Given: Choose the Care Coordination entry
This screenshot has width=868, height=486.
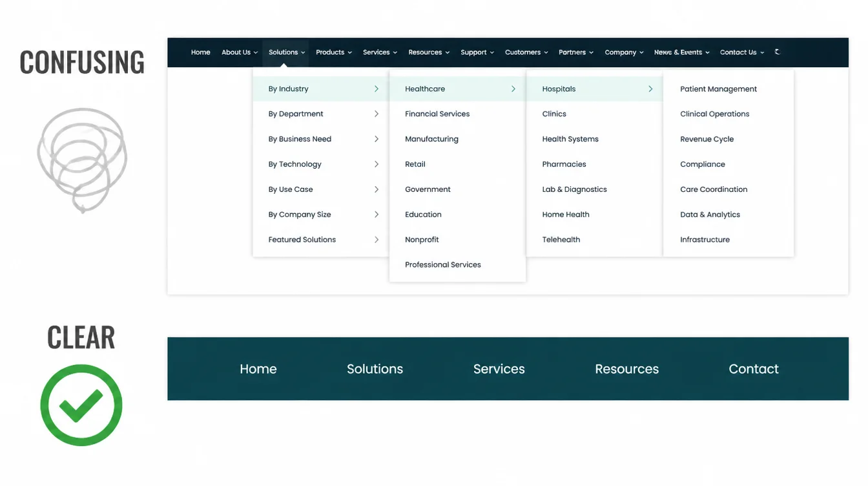Looking at the screenshot, I should [714, 189].
